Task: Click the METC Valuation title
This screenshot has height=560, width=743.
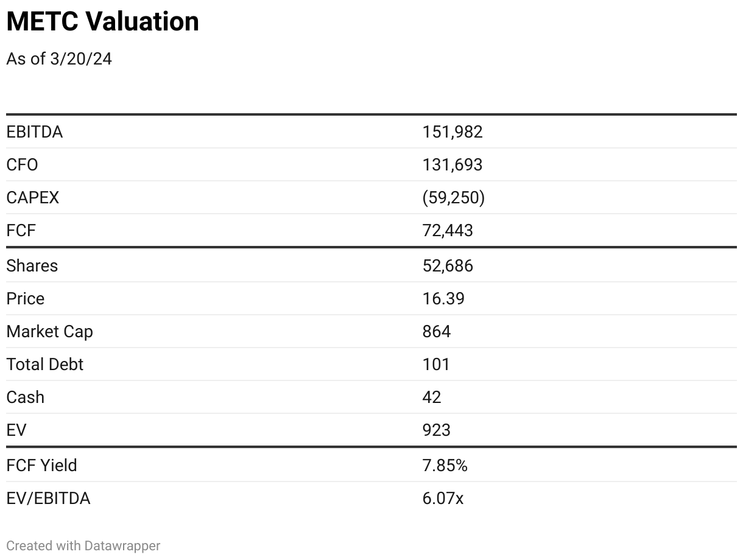Action: pos(102,22)
